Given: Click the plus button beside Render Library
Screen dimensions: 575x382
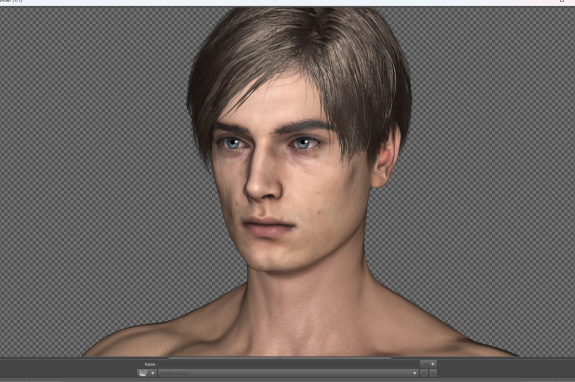Looking at the screenshot, I should [424, 373].
